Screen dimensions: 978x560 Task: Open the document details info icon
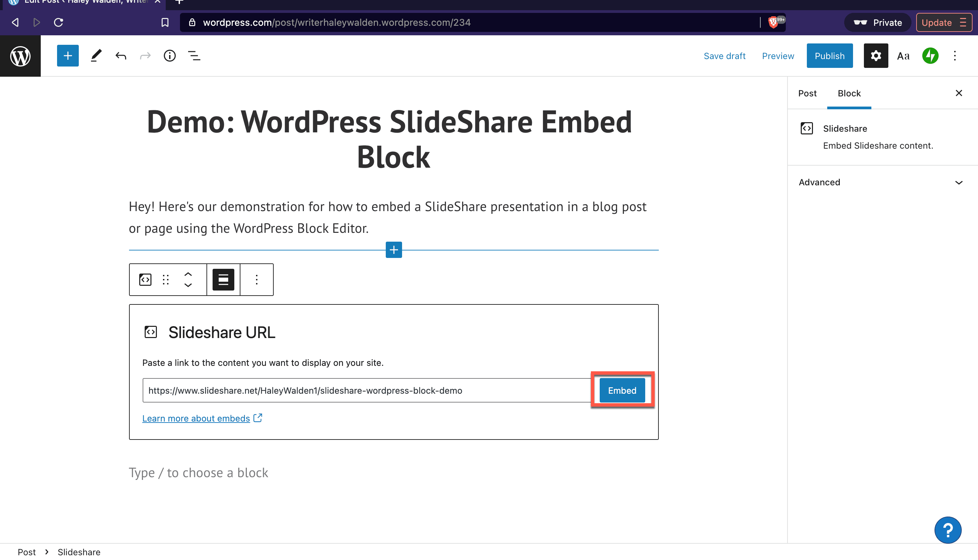point(170,56)
